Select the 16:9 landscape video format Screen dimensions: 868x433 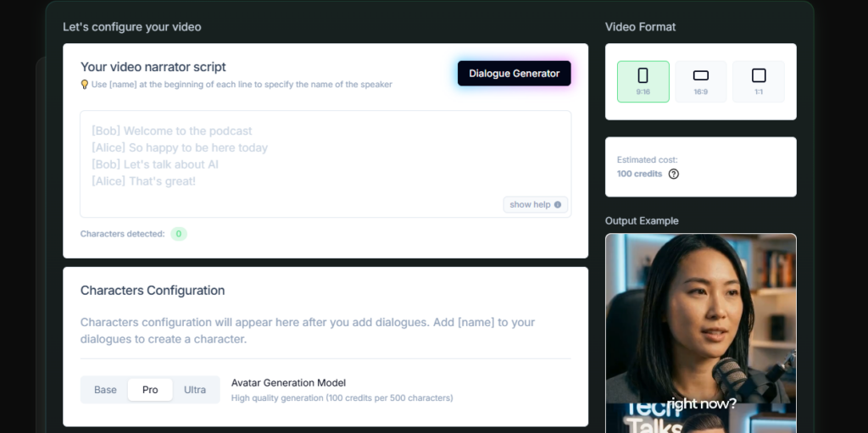(701, 81)
